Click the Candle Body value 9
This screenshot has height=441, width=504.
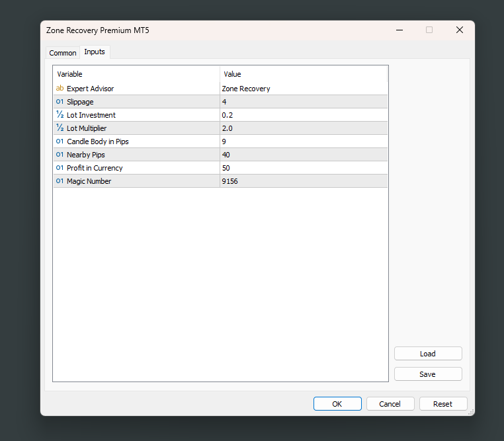coord(304,141)
